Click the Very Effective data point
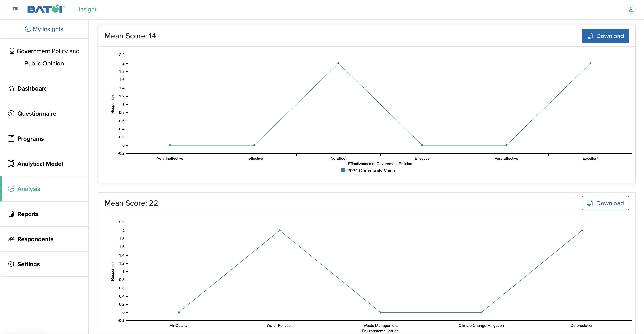 pyautogui.click(x=506, y=145)
